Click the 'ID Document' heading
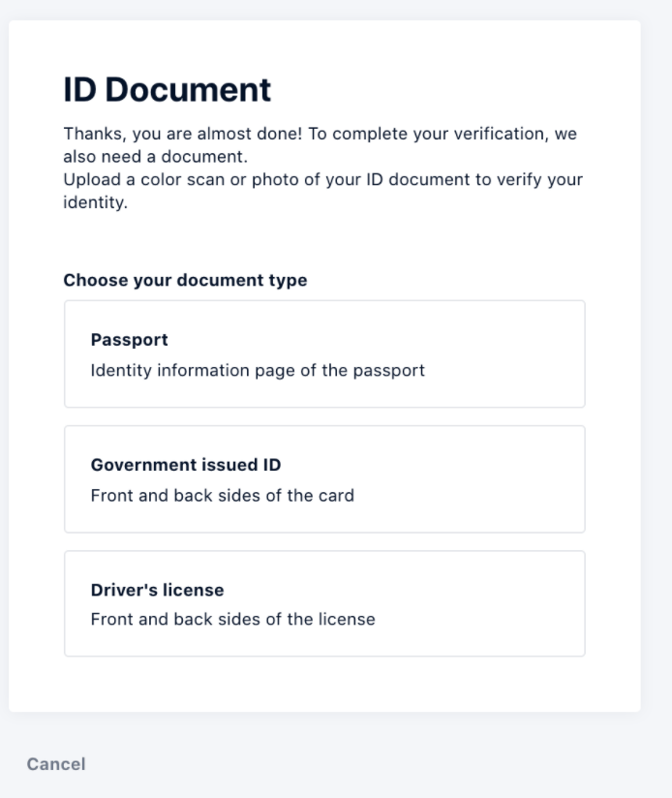Viewport: 672px width, 798px height. [x=167, y=89]
